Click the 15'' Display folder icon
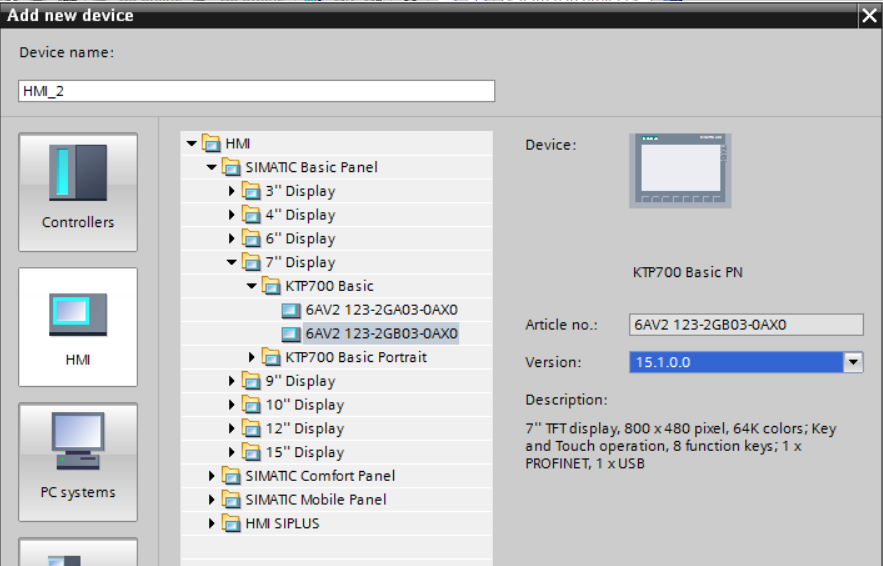The width and height of the screenshot is (883, 566). click(251, 452)
